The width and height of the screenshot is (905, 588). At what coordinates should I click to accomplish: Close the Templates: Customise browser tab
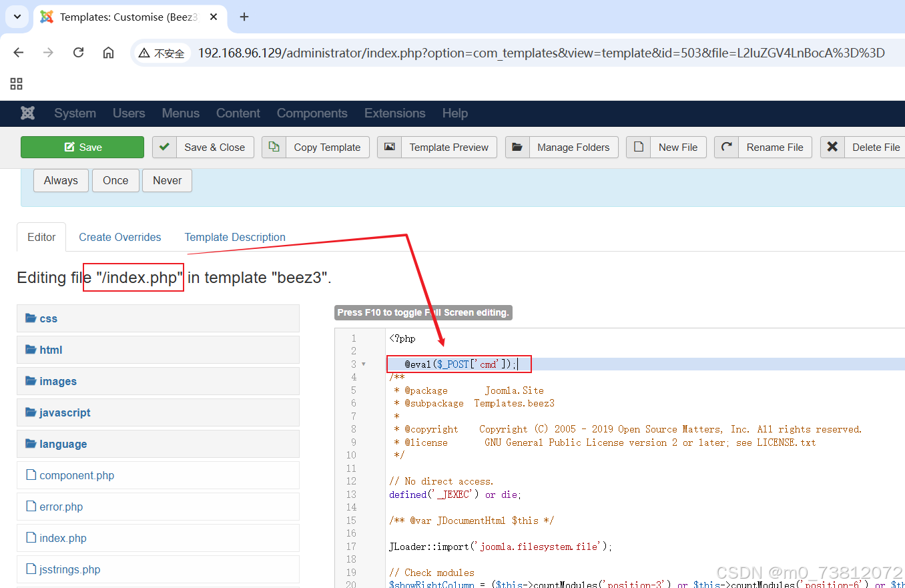pyautogui.click(x=214, y=17)
